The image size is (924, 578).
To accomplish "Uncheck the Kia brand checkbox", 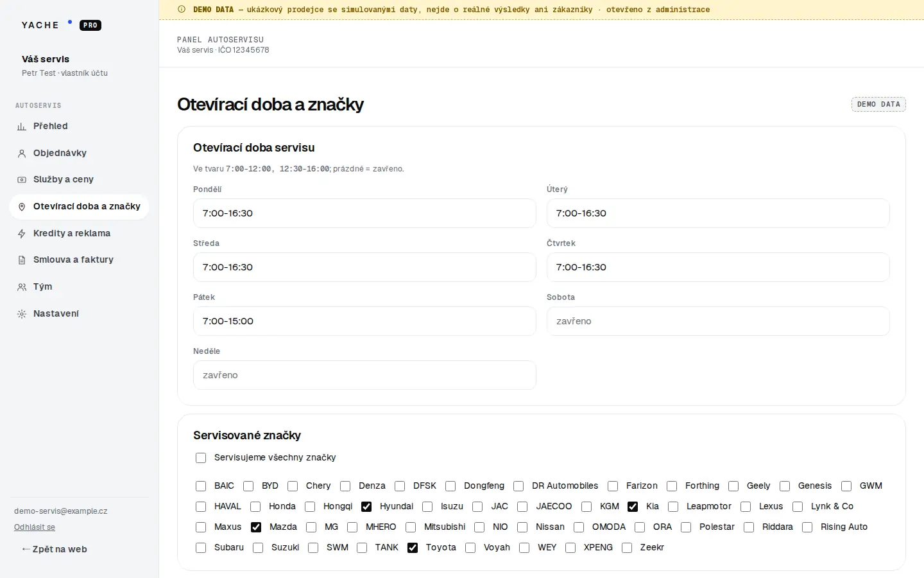I will point(633,507).
